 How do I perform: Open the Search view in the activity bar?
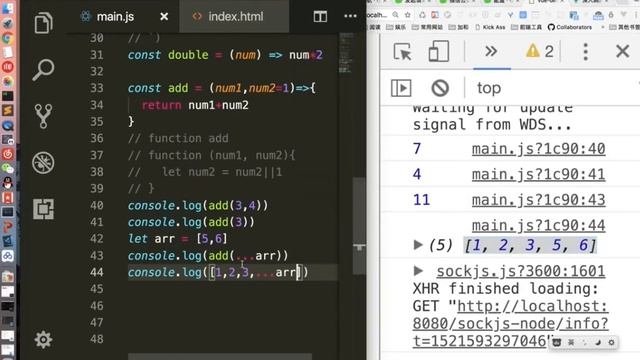(43, 70)
